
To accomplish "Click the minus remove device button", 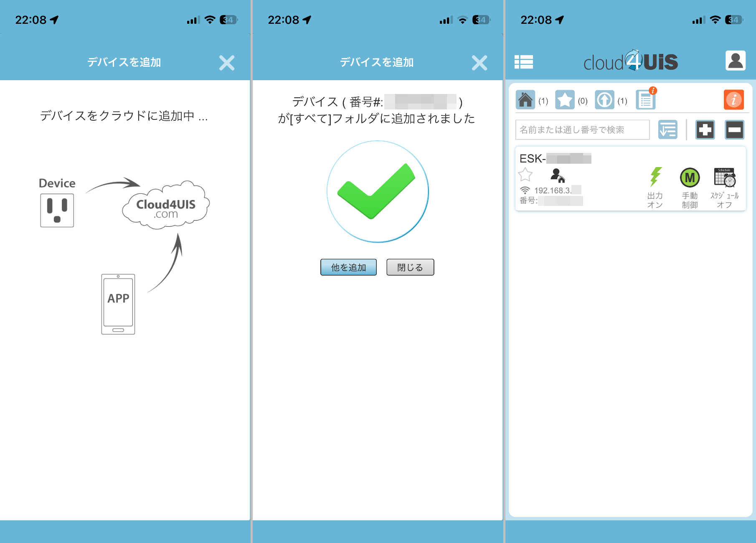I will pyautogui.click(x=734, y=129).
